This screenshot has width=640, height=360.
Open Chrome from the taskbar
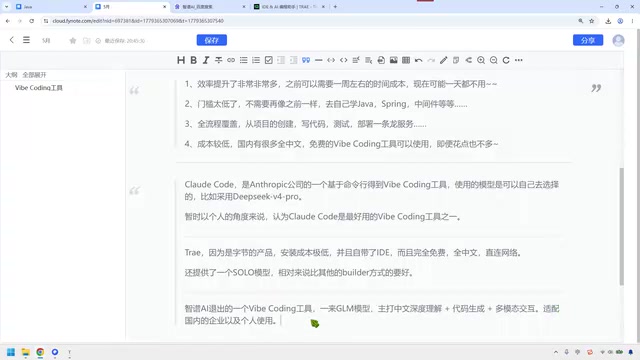pos(40,352)
